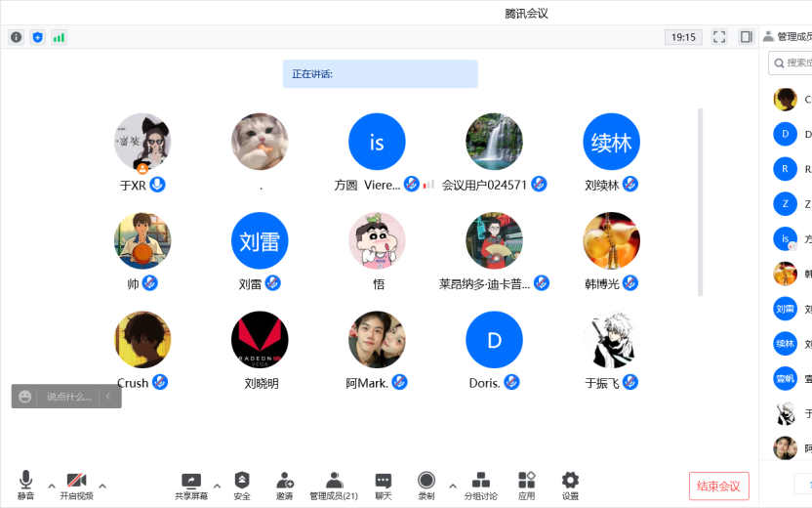The width and height of the screenshot is (812, 508).
Task: Enter full screen mode
Action: pyautogui.click(x=719, y=37)
